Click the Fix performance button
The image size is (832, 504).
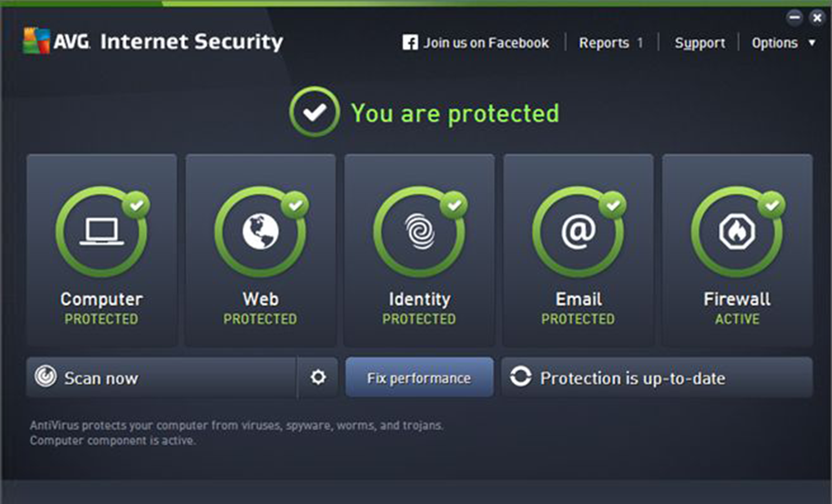tap(419, 378)
